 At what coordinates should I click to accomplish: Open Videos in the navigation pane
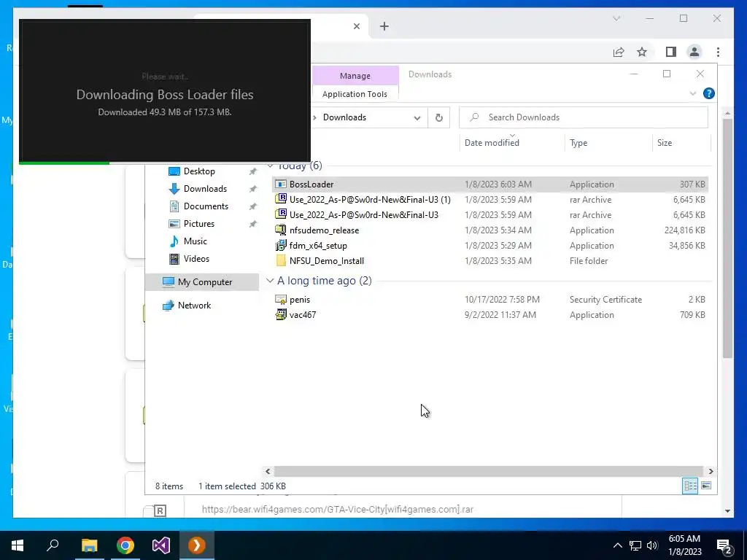tap(196, 259)
